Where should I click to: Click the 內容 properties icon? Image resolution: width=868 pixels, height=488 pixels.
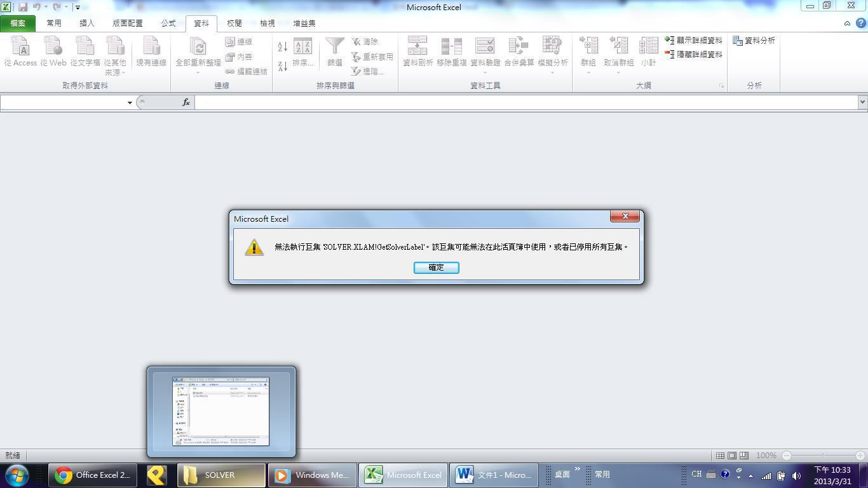coord(239,57)
